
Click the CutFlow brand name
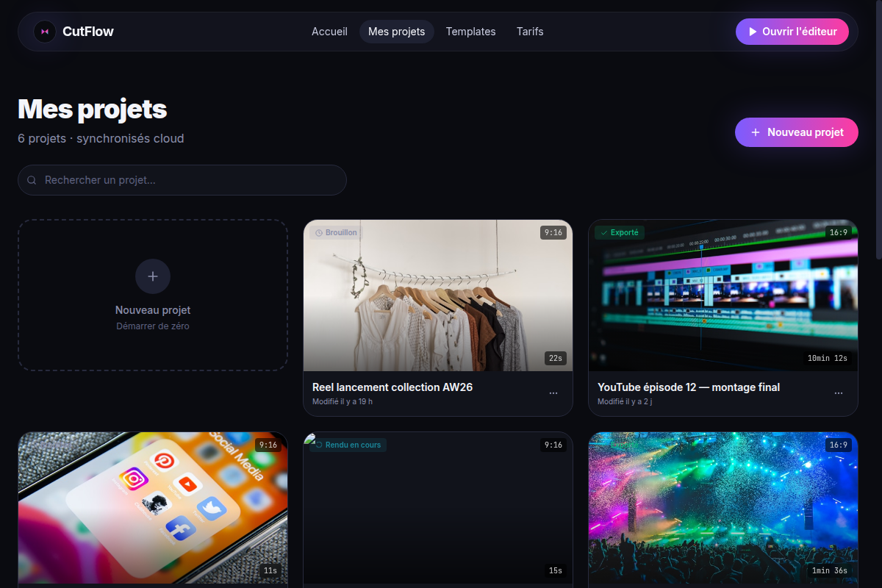coord(88,32)
